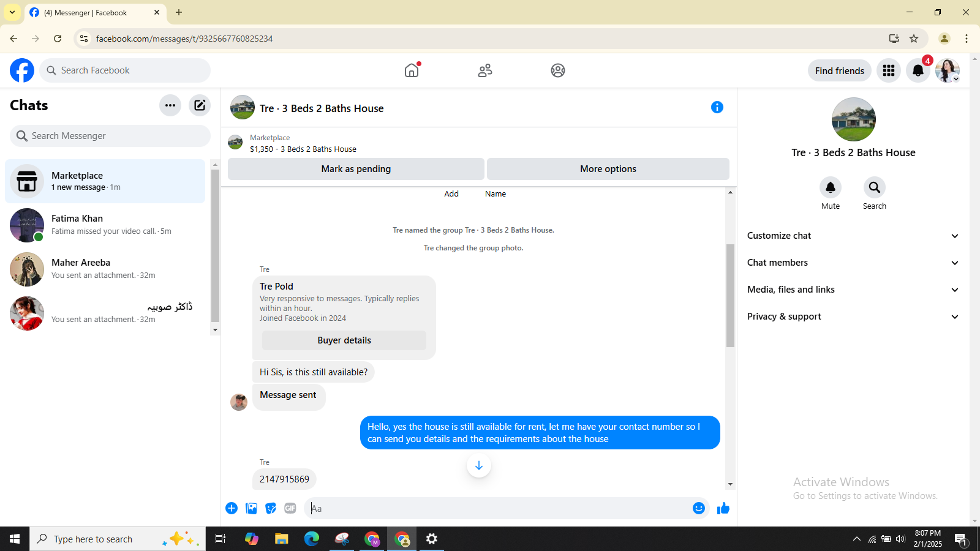Open File Explorer from taskbar
Image resolution: width=980 pixels, height=551 pixels.
(x=281, y=539)
